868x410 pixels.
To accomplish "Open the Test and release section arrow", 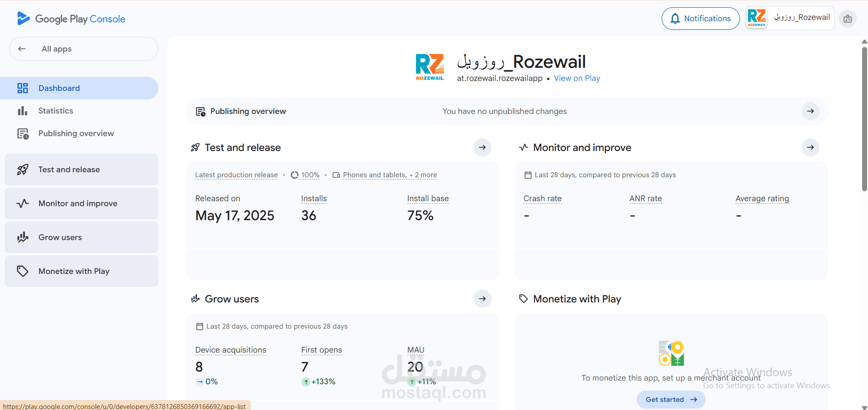I will (x=482, y=147).
